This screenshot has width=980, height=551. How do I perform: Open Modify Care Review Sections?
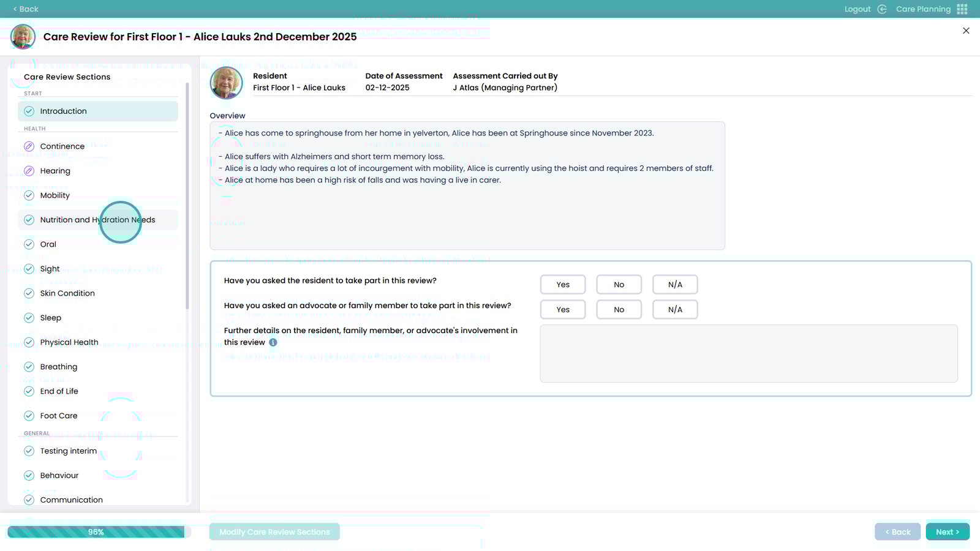click(274, 532)
